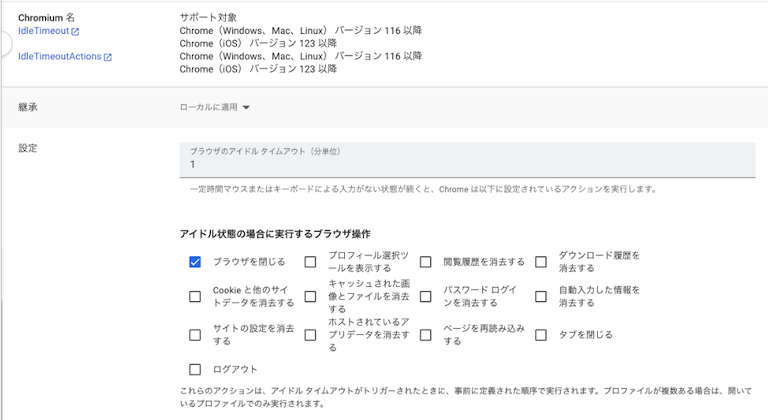Enable プロフィール選択ツールを表示する checkbox

[x=310, y=262]
